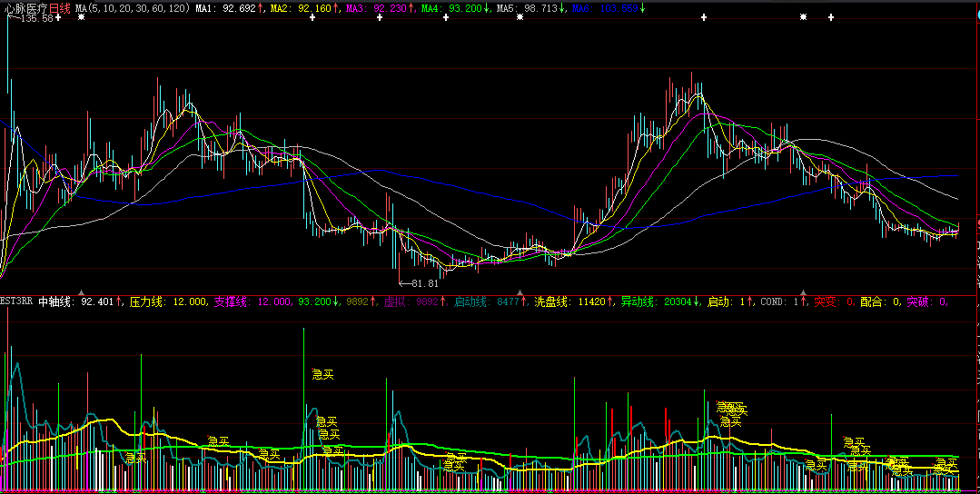
Task: Select the yellow 压力线 indicator label
Action: (x=169, y=301)
